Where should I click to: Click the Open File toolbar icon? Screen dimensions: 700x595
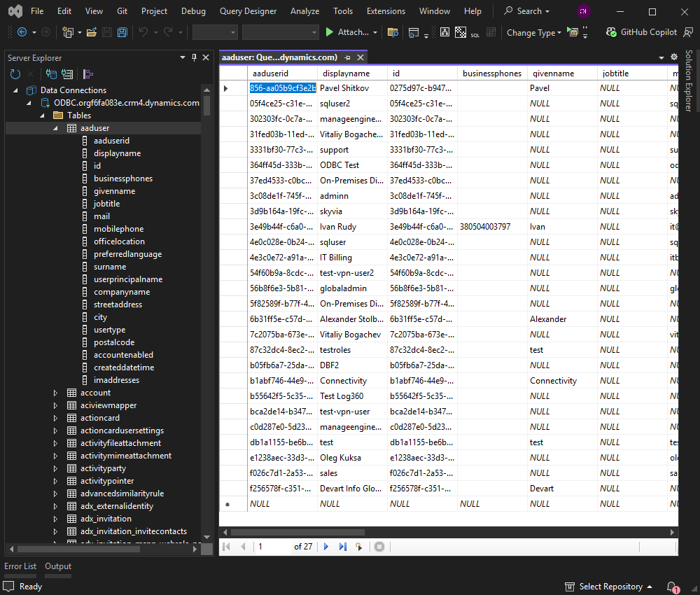(91, 32)
